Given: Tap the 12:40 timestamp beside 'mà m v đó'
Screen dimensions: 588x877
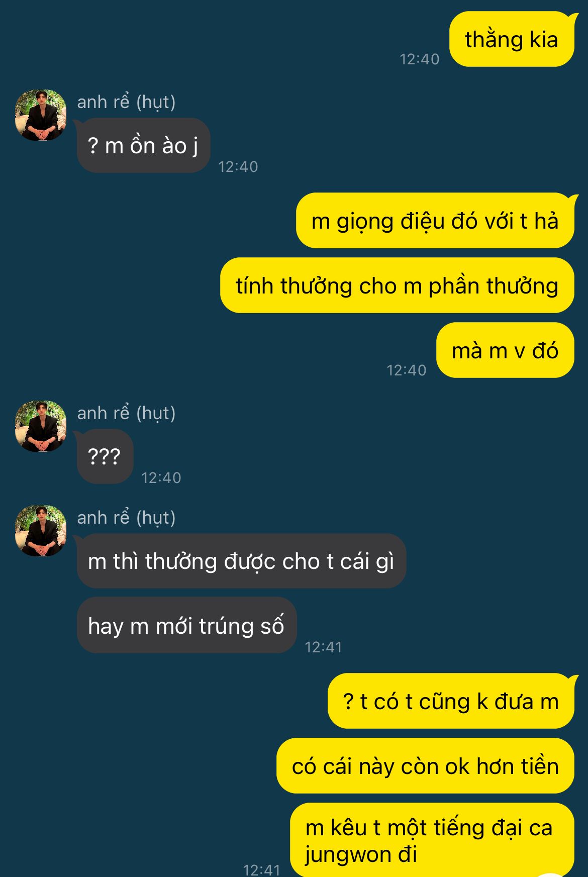Looking at the screenshot, I should coord(406,370).
